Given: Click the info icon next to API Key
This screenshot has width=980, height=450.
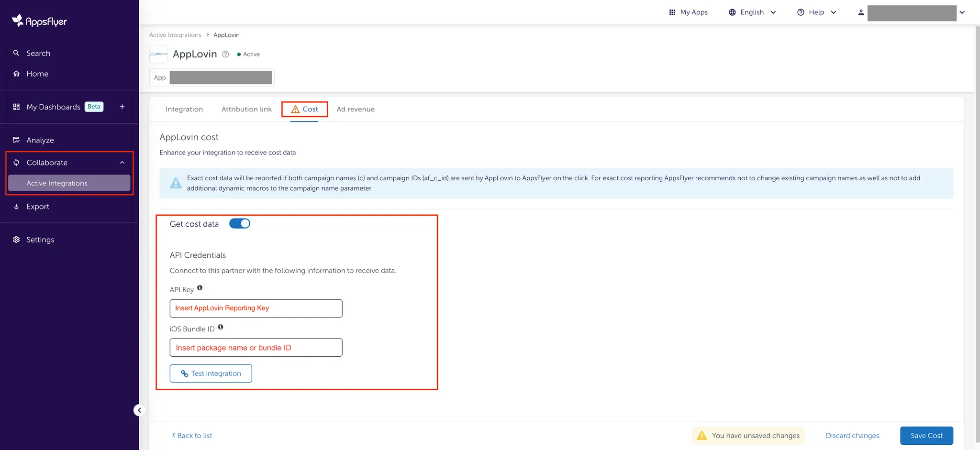Looking at the screenshot, I should (x=200, y=288).
